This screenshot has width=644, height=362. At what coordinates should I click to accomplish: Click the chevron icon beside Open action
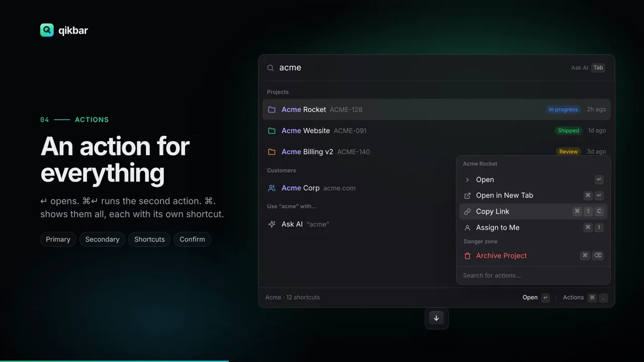467,179
